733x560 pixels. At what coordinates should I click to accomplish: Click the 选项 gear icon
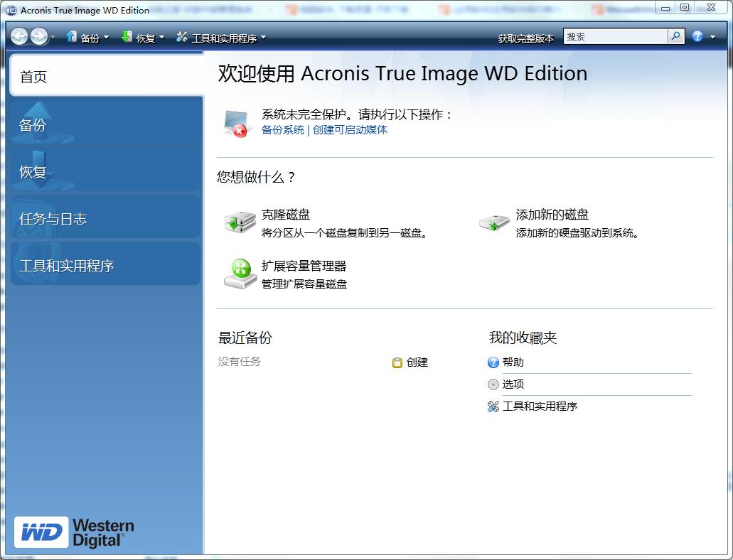(493, 384)
